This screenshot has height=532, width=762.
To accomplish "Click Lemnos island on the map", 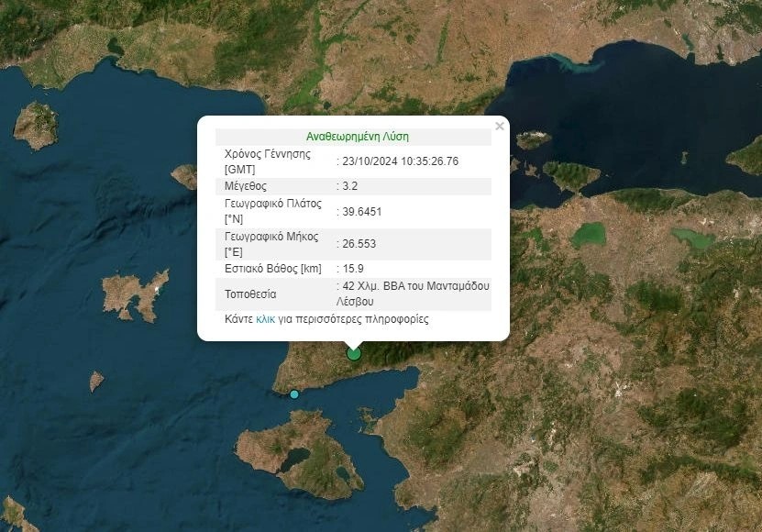I will 133,294.
